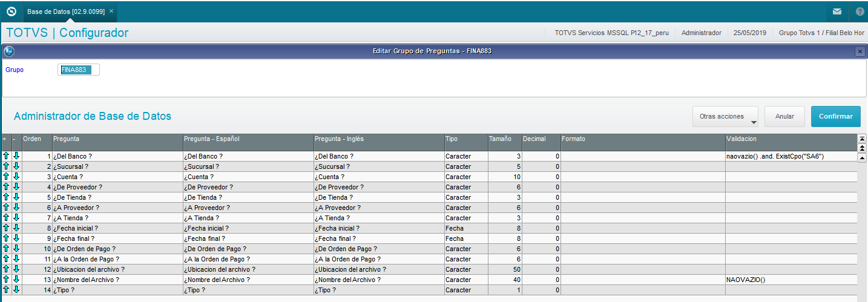Click the Anular button
This screenshot has height=302, width=868.
(x=784, y=116)
